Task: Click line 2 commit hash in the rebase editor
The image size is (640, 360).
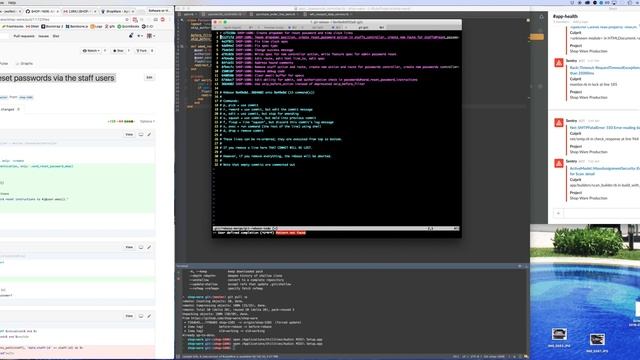Action: pyautogui.click(x=228, y=37)
